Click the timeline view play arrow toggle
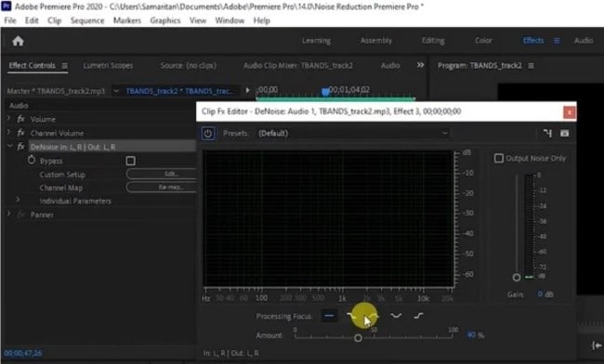This screenshot has height=364, width=604. (247, 90)
